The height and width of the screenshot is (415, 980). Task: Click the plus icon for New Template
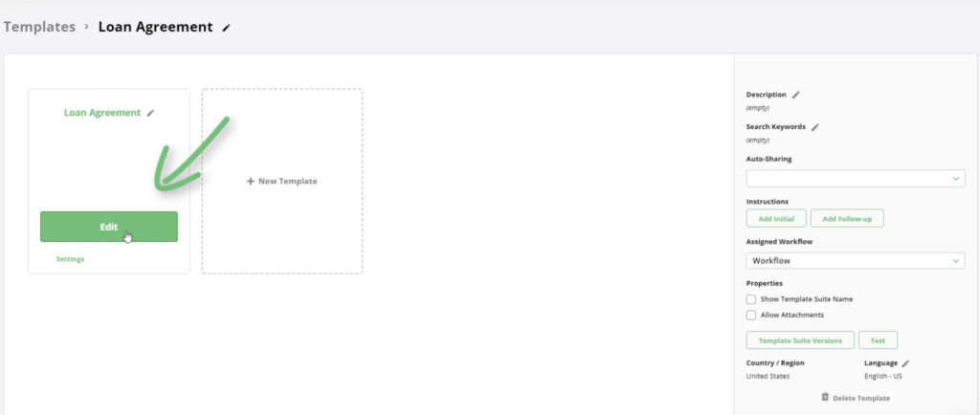click(251, 181)
